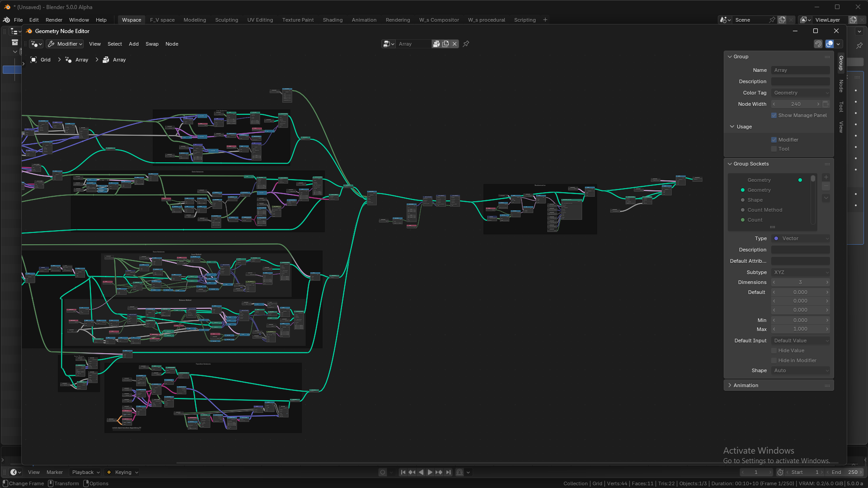Create a new scene with the icon beside Scene
The height and width of the screenshot is (488, 868).
click(782, 20)
